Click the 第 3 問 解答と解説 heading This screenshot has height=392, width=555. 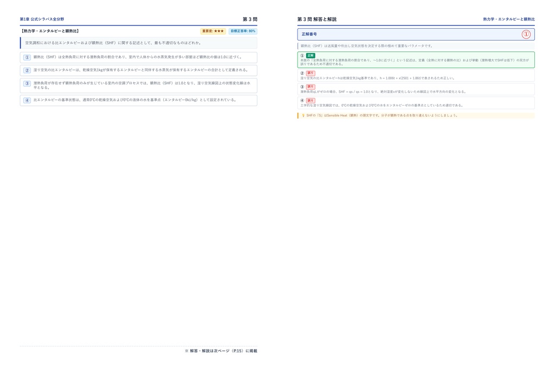pos(317,19)
